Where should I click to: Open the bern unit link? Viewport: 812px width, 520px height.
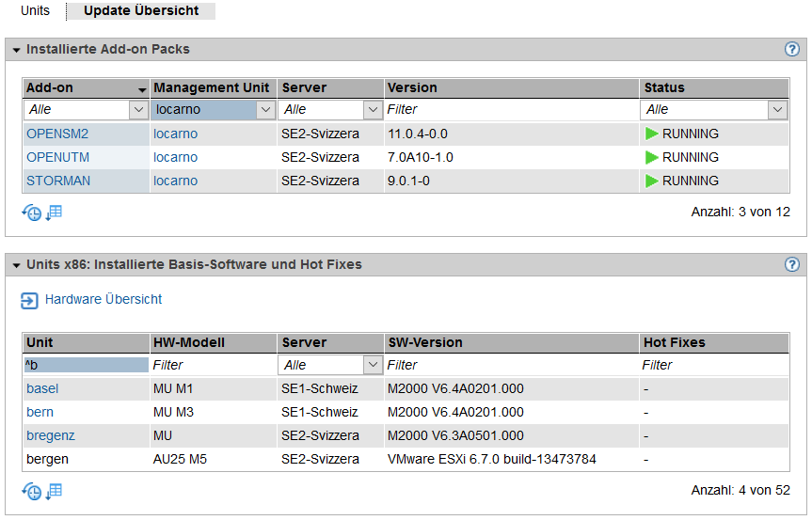click(40, 413)
